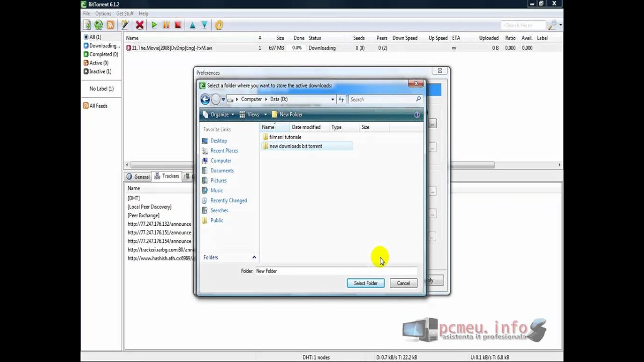644x362 pixels.
Task: Open the Get Stuff menu
Action: click(x=125, y=14)
